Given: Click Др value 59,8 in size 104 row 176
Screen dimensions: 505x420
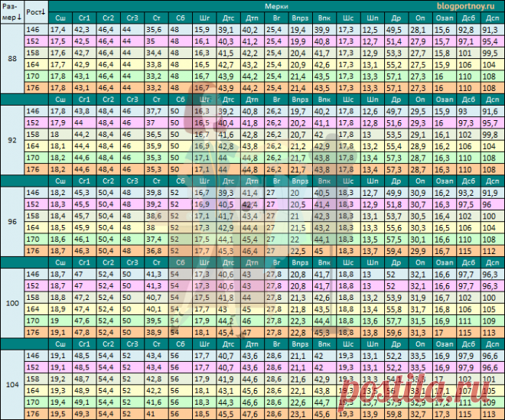Looking at the screenshot, I should (x=396, y=414).
